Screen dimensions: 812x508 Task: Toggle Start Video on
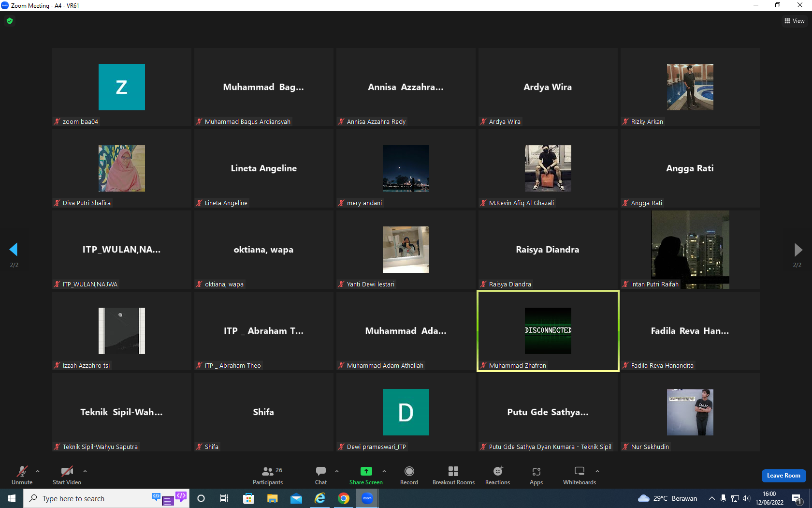pyautogui.click(x=67, y=476)
